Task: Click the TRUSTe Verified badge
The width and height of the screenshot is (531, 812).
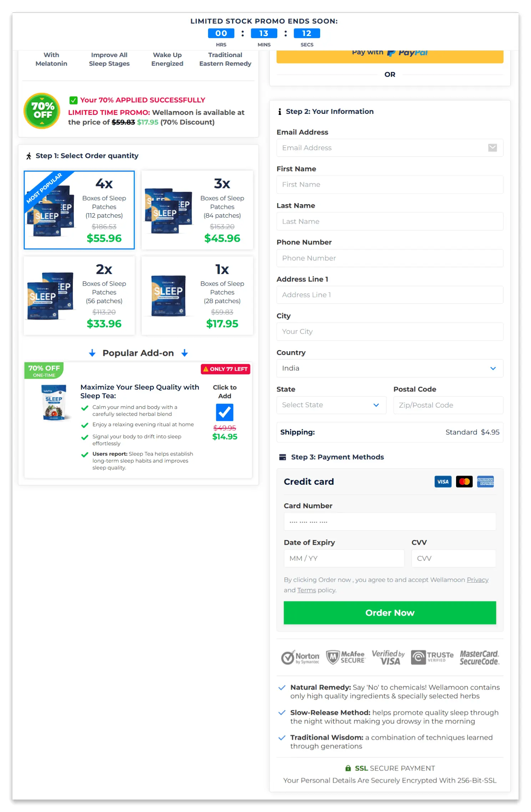Action: 432,657
